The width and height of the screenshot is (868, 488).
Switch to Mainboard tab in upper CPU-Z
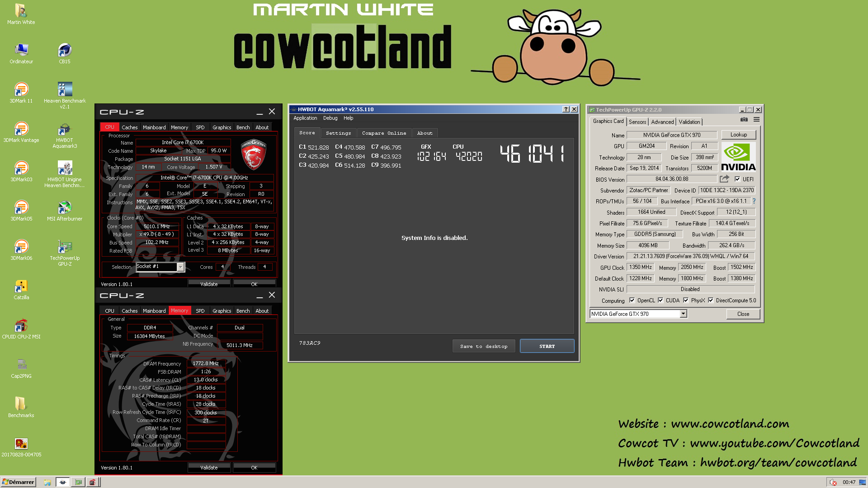tap(154, 127)
